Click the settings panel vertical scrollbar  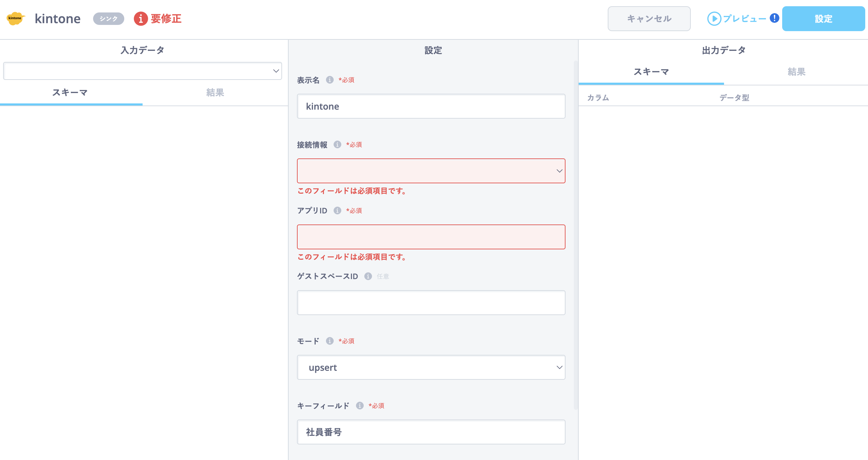576,235
